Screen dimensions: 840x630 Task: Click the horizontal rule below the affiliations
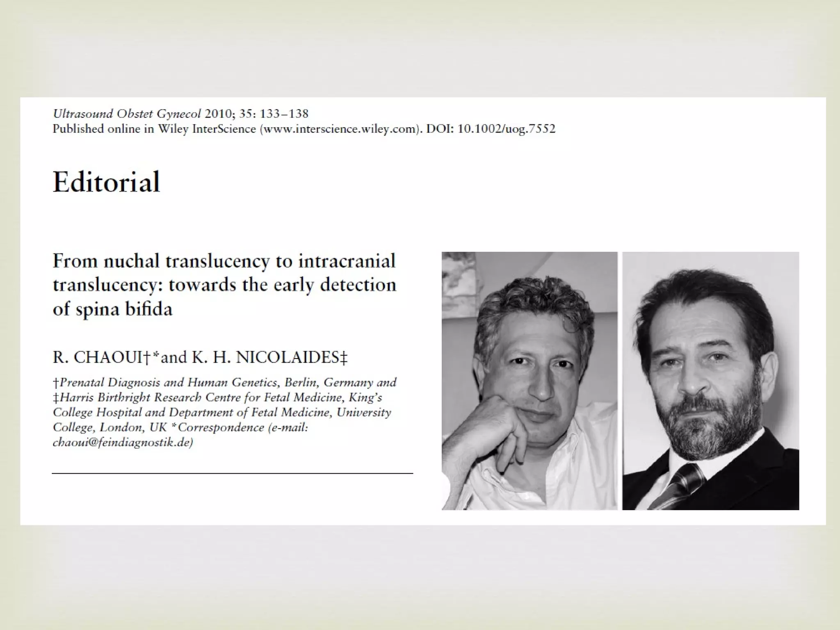coord(232,473)
